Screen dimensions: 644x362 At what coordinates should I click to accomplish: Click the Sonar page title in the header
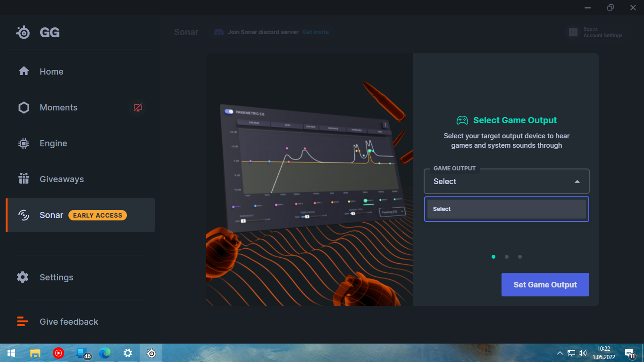point(186,32)
